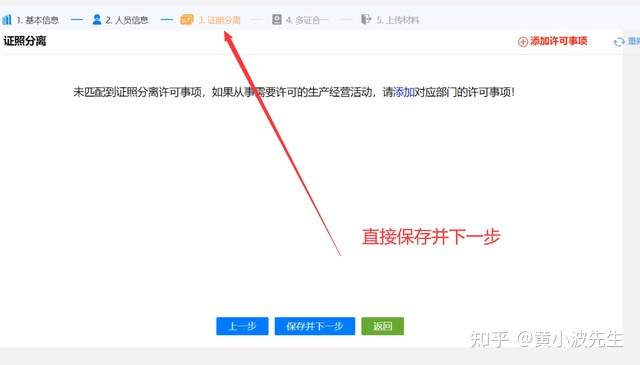Jump to the 5. 上传材料 step

point(398,20)
